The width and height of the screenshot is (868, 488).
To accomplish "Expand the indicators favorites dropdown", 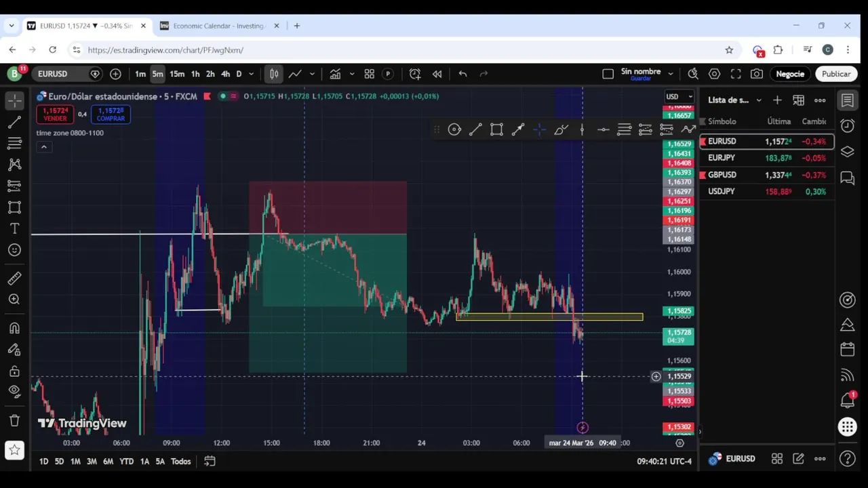I will (351, 74).
